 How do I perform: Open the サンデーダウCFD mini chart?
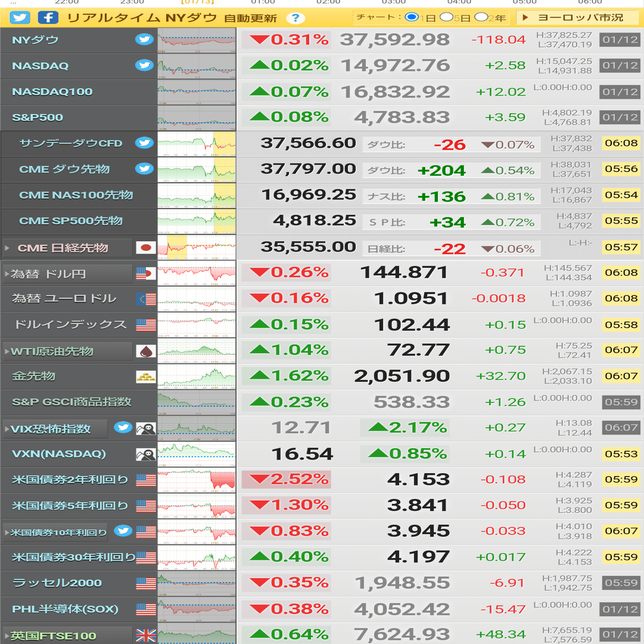tap(197, 144)
